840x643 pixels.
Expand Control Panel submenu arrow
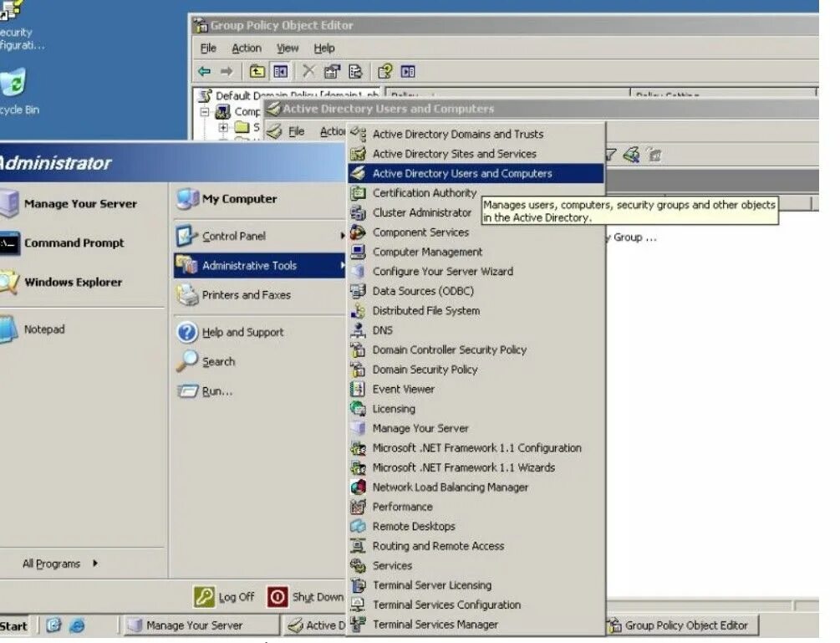[x=343, y=236]
